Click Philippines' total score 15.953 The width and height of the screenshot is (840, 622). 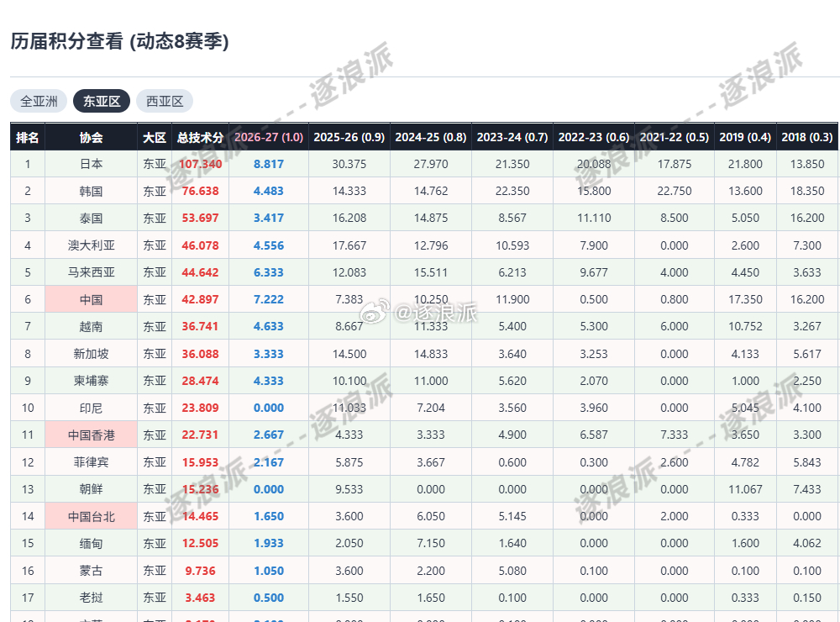click(201, 462)
